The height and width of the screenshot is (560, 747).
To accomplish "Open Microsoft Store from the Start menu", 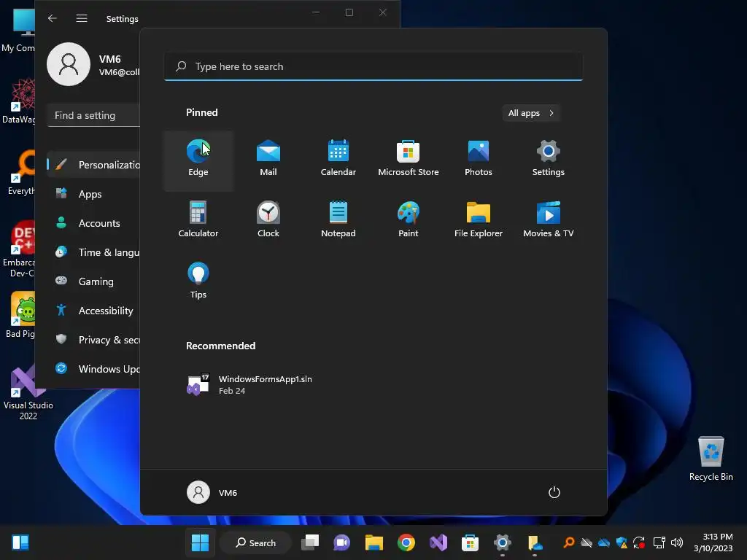I will point(409,161).
